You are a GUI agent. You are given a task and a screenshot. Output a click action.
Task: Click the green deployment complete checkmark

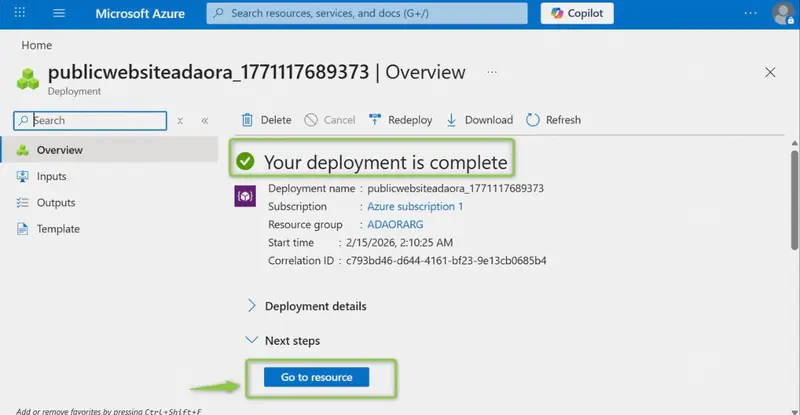click(245, 161)
